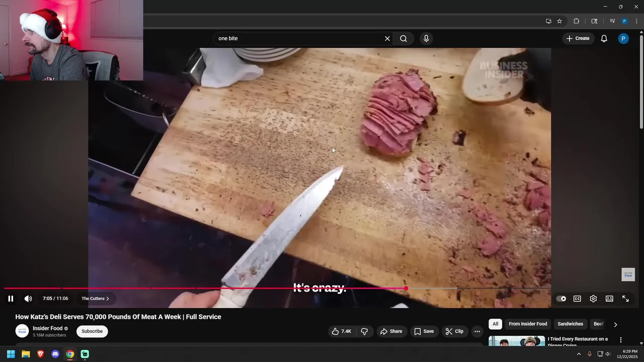Open the Chrome profile avatar
The width and height of the screenshot is (644, 362).
[x=624, y=21]
